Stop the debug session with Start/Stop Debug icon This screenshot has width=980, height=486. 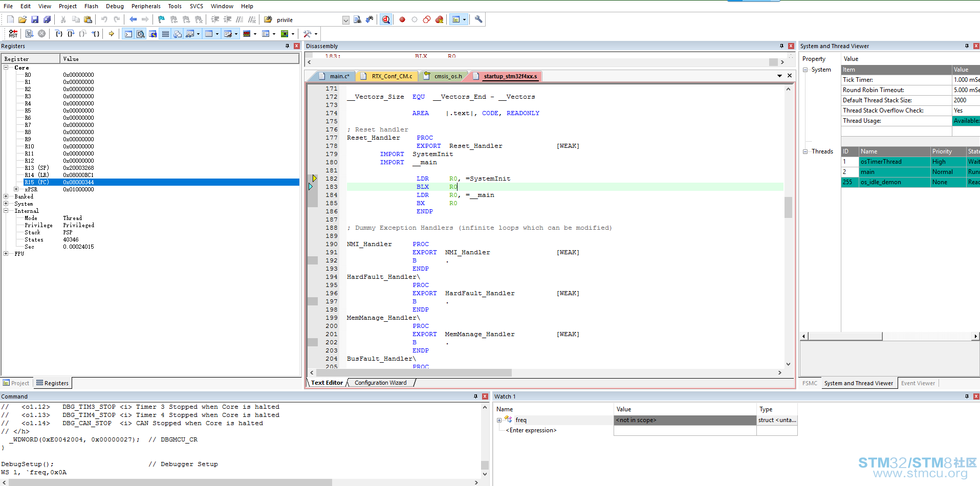(386, 19)
